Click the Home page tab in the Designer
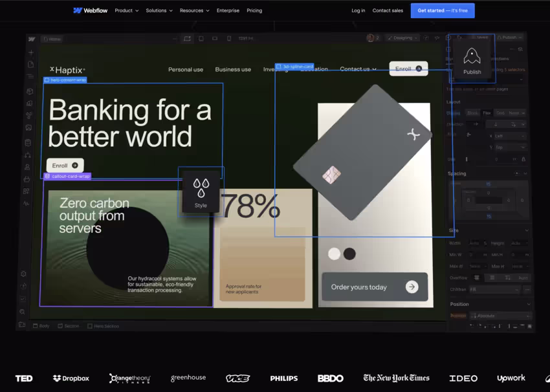This screenshot has width=550, height=392. (x=52, y=39)
